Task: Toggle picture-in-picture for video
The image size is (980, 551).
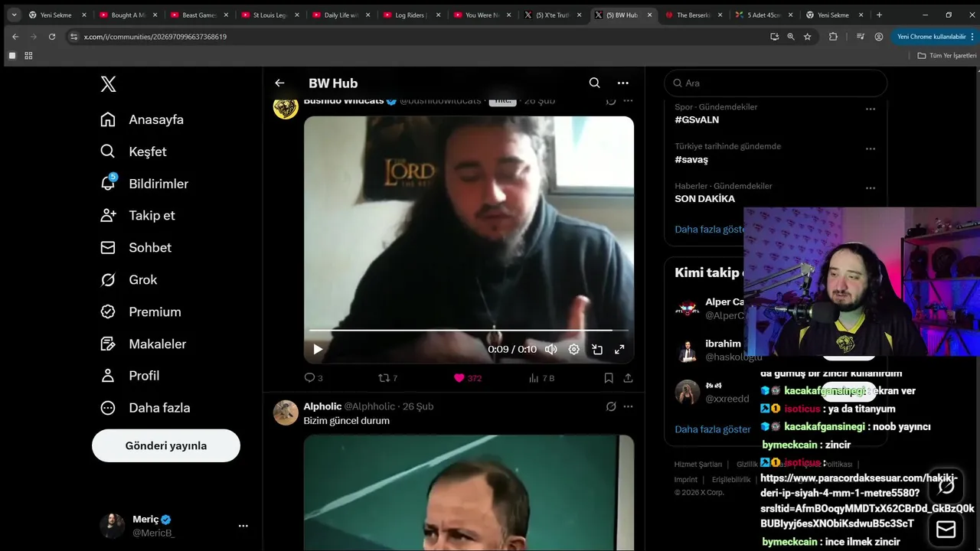Action: tap(597, 349)
